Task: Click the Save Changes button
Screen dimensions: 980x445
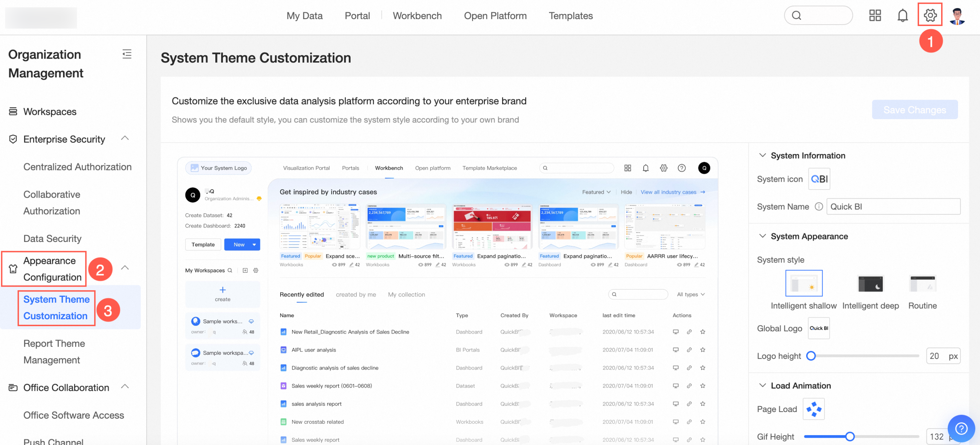Action: (914, 110)
